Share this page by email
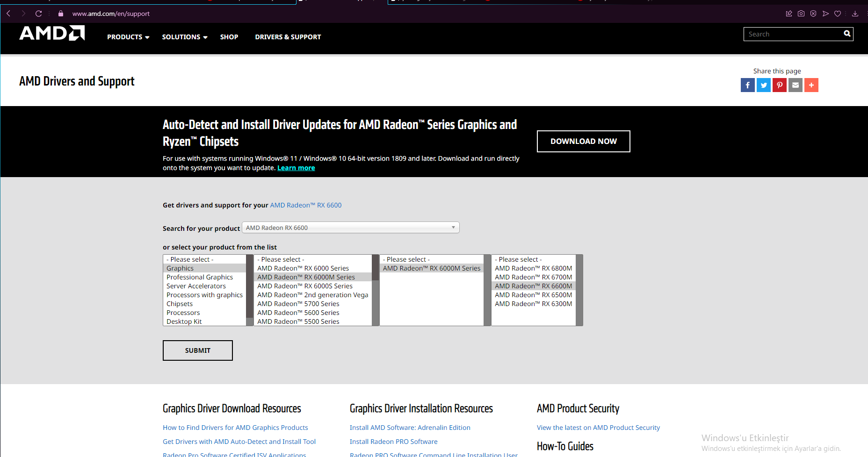The image size is (868, 457). 796,85
